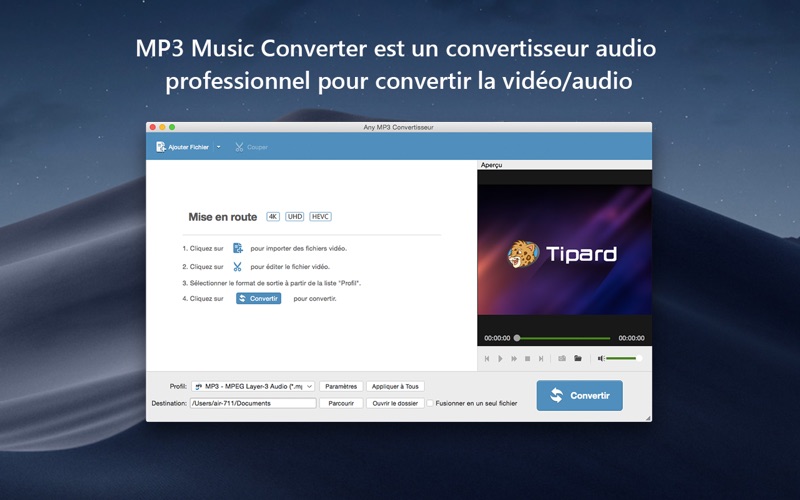Image resolution: width=800 pixels, height=500 pixels.
Task: Expand the Ajouter Fichier dropdown arrow
Action: [218, 147]
